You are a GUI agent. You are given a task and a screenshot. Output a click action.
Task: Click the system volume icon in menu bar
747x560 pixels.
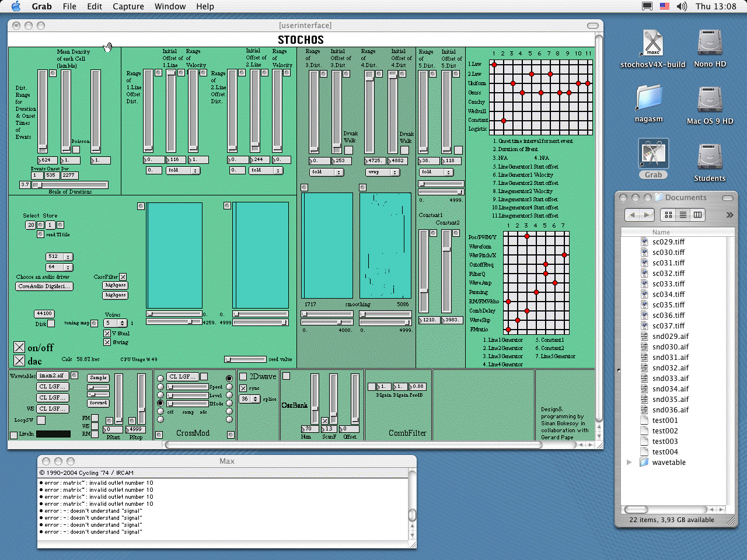(x=682, y=6)
